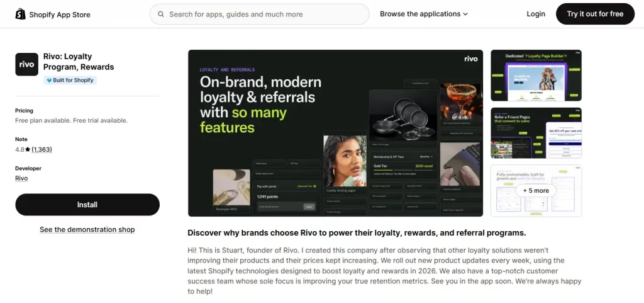Image resolution: width=644 pixels, height=303 pixels.
Task: Open the Refer a Friend Pages thumbnail
Action: tap(536, 133)
